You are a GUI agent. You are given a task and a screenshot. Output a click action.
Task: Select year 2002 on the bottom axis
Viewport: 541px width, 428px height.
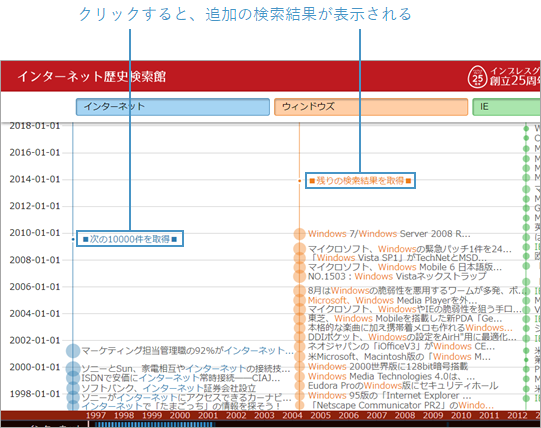point(236,415)
